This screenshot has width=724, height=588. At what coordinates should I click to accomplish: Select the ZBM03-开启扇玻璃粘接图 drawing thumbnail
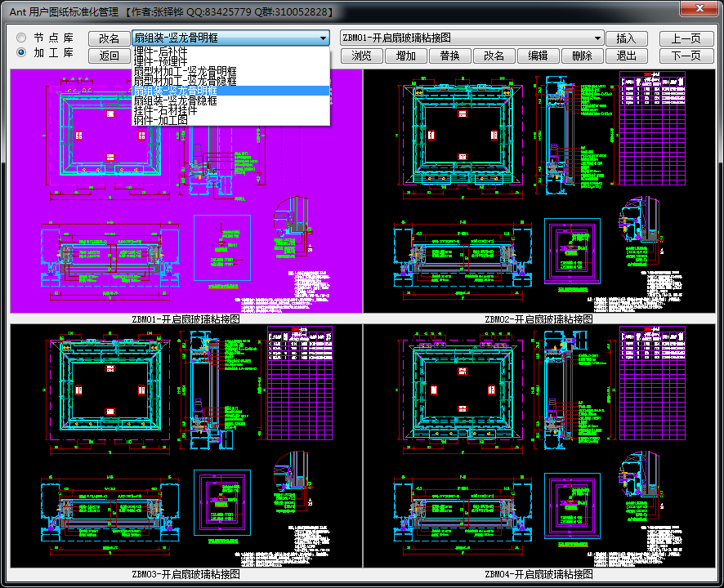point(185,445)
